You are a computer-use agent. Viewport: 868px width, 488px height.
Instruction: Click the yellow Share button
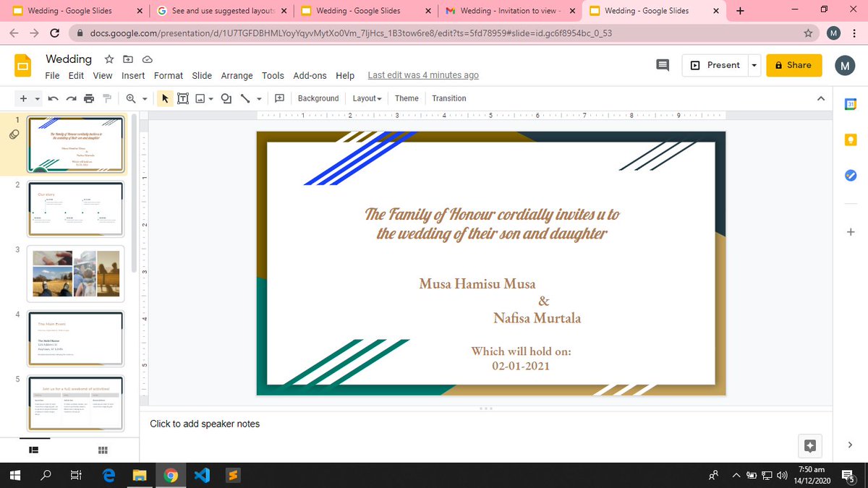tap(793, 65)
